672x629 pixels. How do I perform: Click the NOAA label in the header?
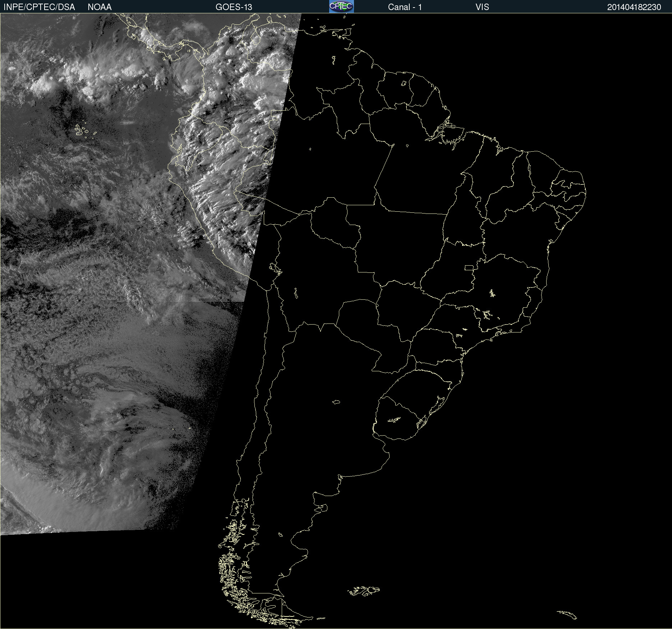[x=100, y=7]
